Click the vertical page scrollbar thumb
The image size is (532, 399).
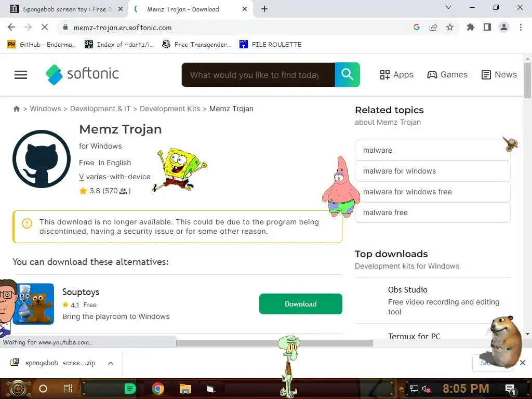tap(528, 81)
